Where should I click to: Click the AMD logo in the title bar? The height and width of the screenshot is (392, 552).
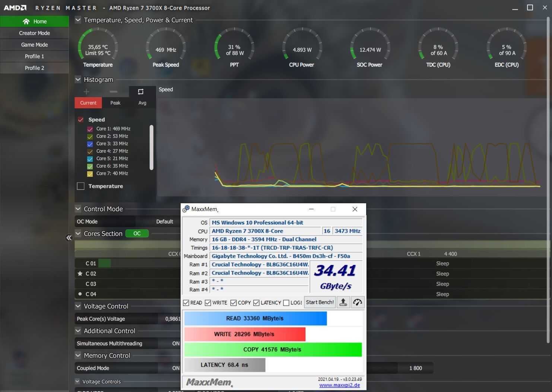(15, 8)
